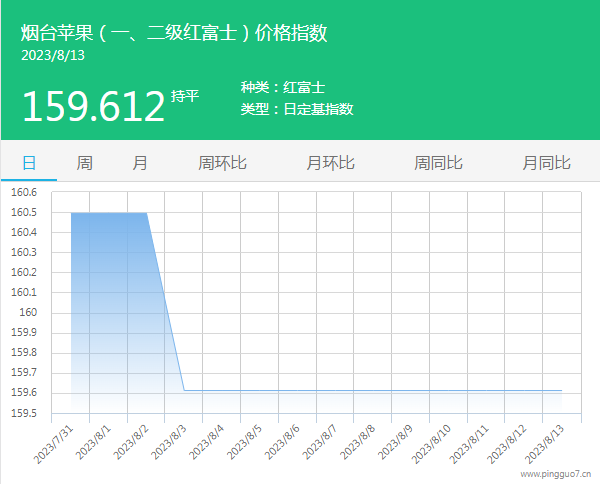The height and width of the screenshot is (484, 600).
Task: Click the 160.5 y-axis label
Action: coord(24,213)
